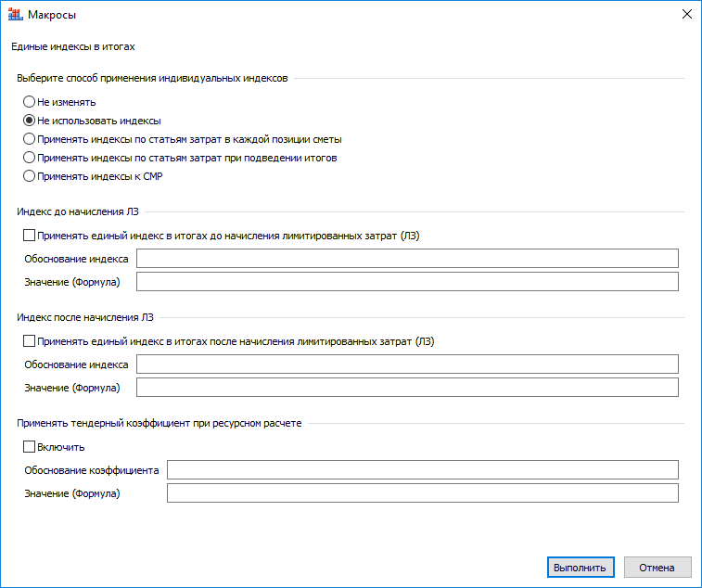Image resolution: width=702 pixels, height=588 pixels.
Task: Focus 'Значение (Формула)' field under Индекс до начисления ЛЗ
Action: click(407, 281)
